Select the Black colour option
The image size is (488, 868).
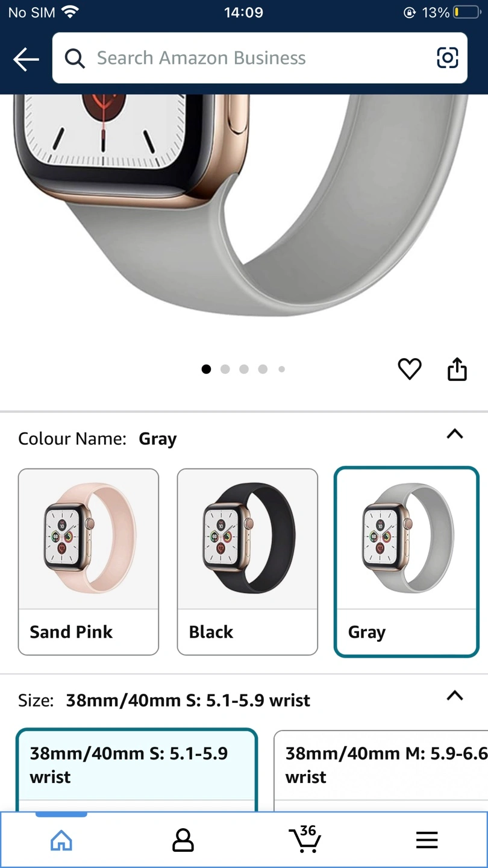pos(247,561)
